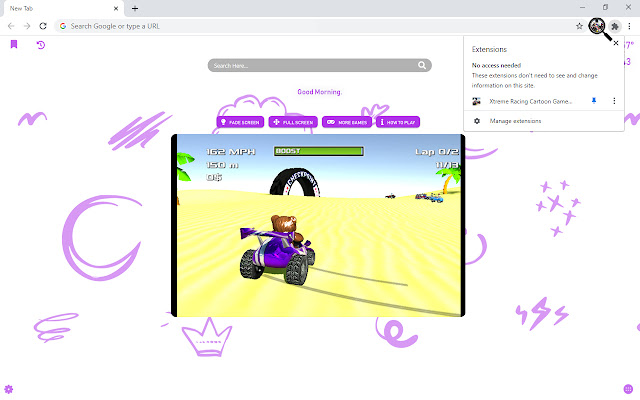Bookmark the page with the star icon
The width and height of the screenshot is (640, 400).
[579, 26]
